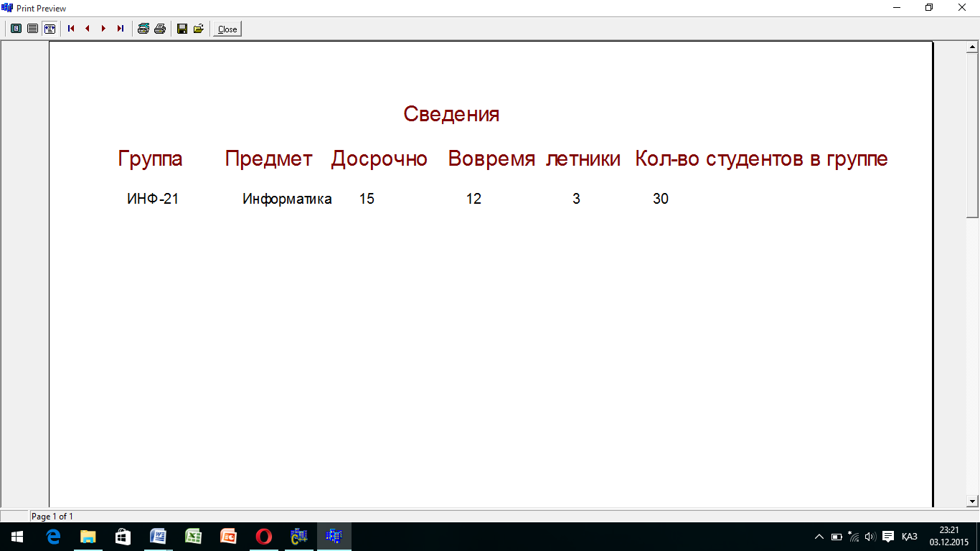The height and width of the screenshot is (551, 980).
Task: Click the летники column header
Action: pos(583,159)
